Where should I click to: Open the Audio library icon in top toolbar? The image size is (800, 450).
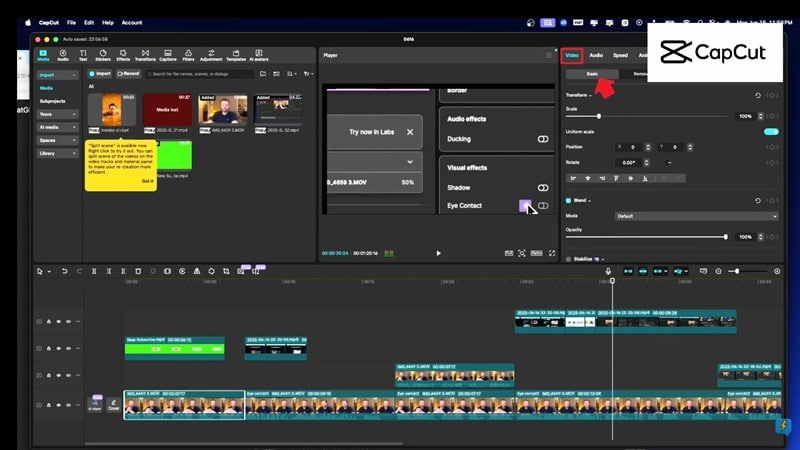[x=63, y=55]
